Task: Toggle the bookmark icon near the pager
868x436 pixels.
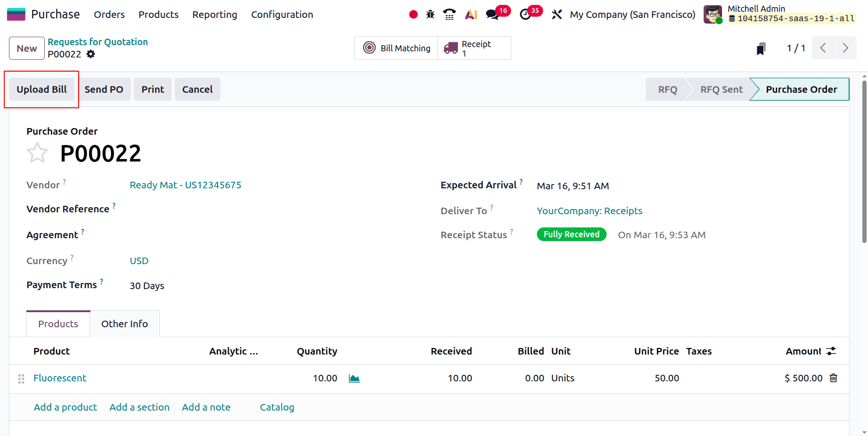Action: coord(762,48)
